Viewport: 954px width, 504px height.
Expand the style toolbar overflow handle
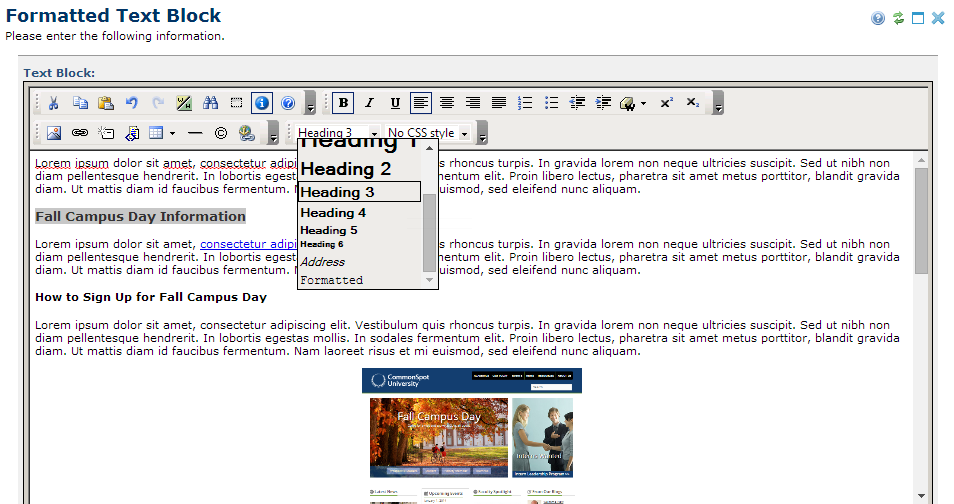(x=482, y=133)
